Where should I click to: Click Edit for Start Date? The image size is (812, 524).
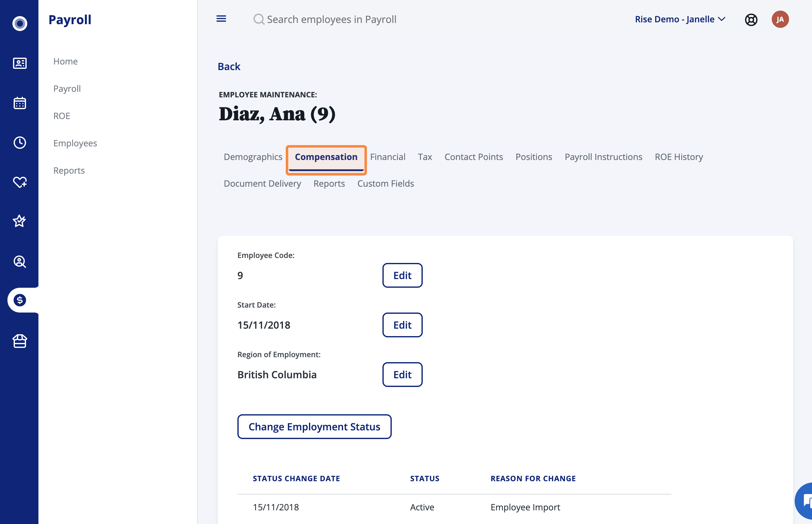[x=403, y=324]
